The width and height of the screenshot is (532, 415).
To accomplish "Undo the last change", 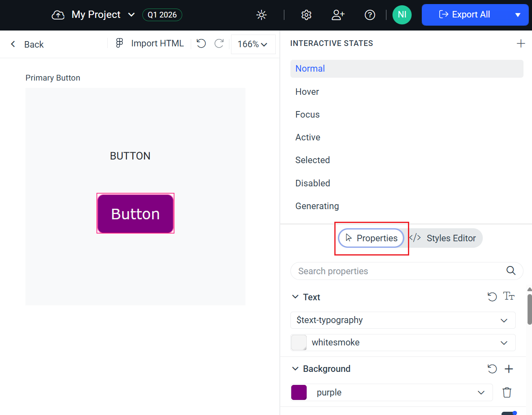I will click(x=201, y=43).
